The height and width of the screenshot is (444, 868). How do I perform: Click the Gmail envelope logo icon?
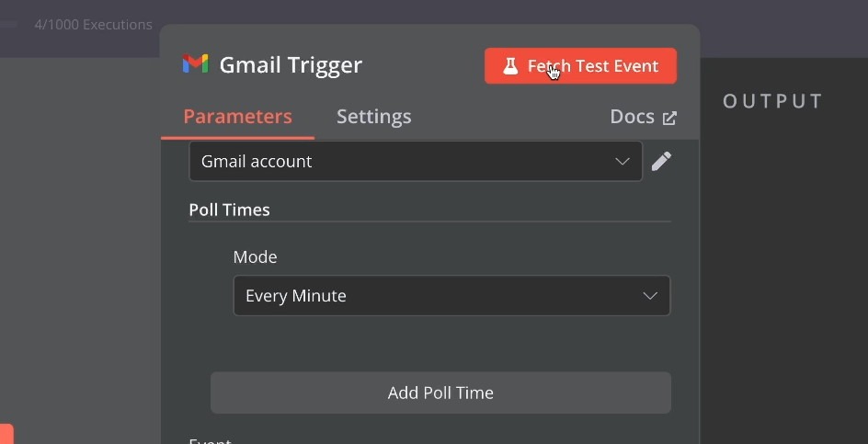coord(195,64)
